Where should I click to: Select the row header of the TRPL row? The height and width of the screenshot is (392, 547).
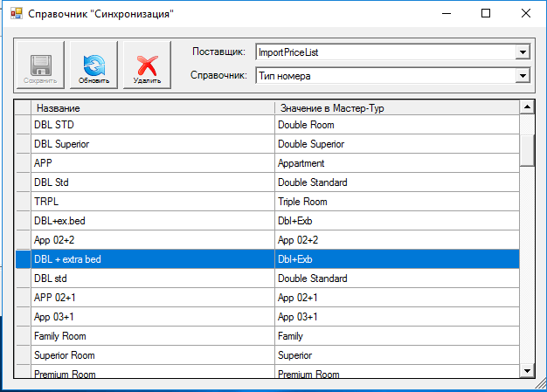(x=23, y=202)
